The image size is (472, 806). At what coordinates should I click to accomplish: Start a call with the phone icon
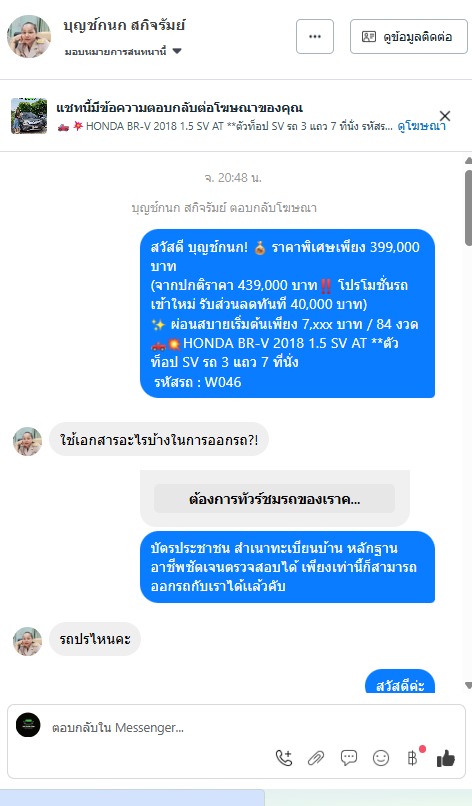pyautogui.click(x=284, y=758)
